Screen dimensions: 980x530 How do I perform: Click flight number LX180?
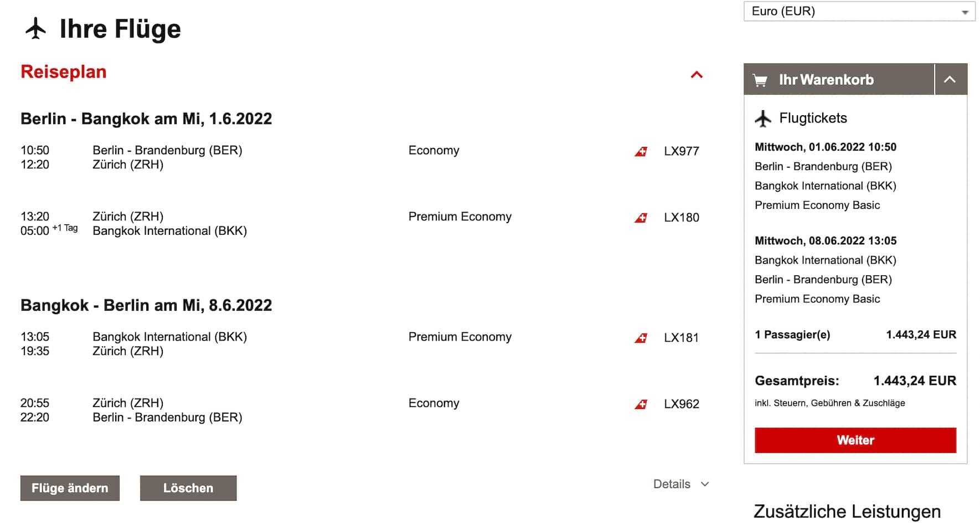(x=682, y=218)
